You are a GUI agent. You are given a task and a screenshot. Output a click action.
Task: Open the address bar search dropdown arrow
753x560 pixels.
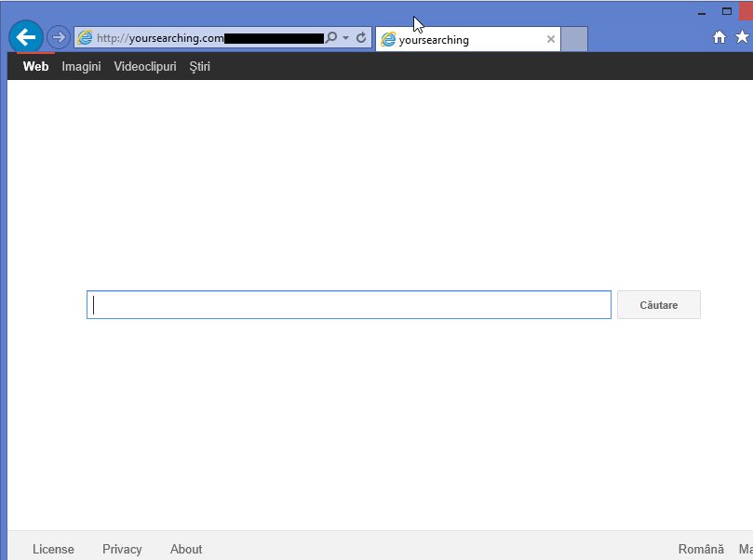(x=344, y=38)
